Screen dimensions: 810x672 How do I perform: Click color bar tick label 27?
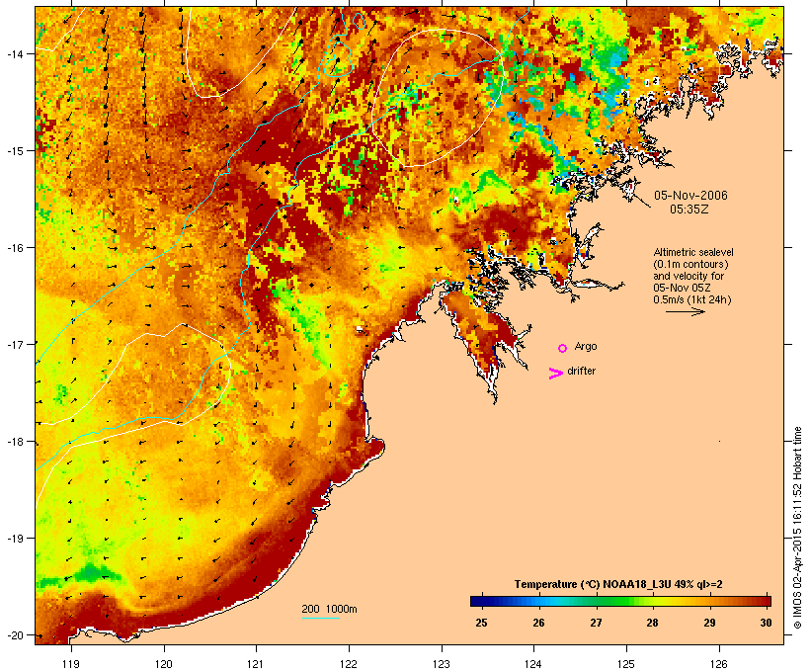pos(596,623)
